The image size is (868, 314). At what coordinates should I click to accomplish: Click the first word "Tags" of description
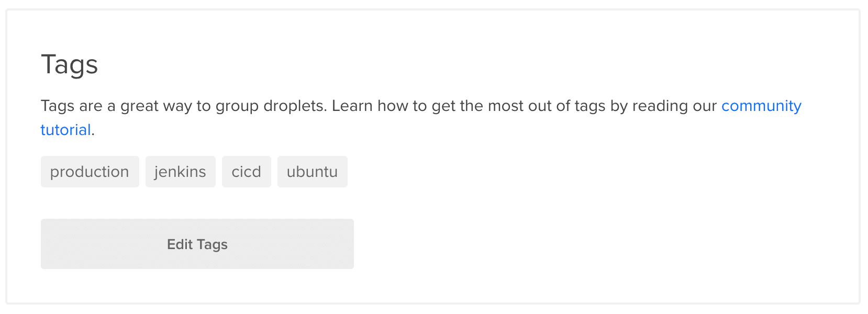point(57,106)
